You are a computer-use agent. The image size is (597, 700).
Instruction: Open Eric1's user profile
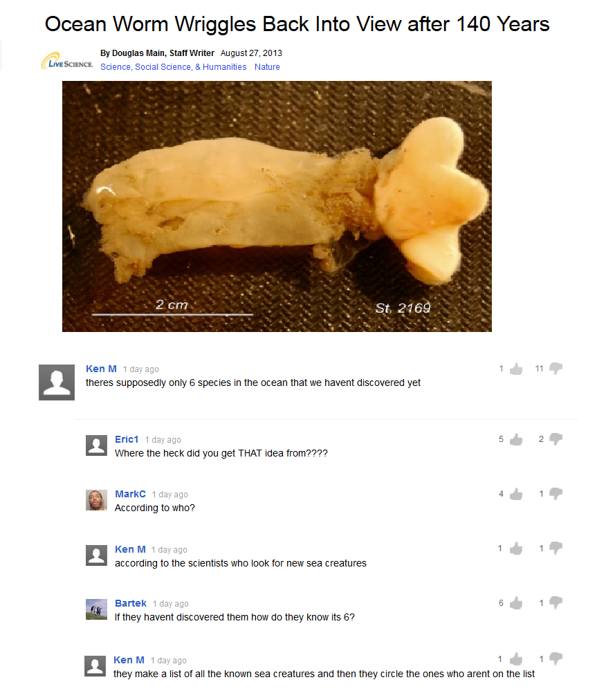(127, 439)
